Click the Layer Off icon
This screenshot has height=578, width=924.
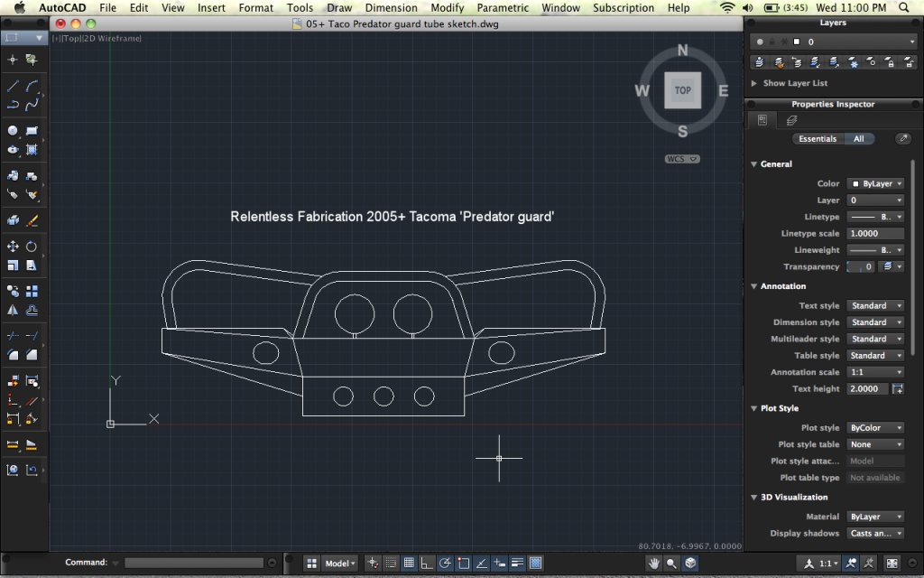coord(871,62)
